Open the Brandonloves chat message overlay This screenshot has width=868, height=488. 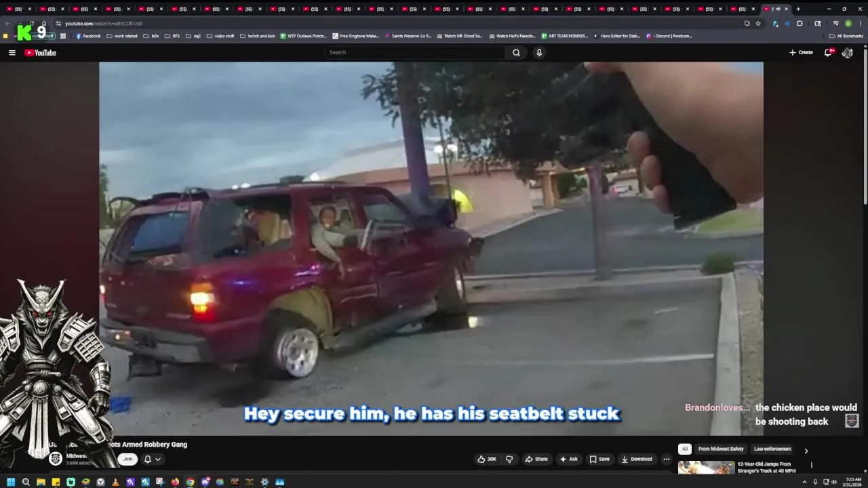click(x=771, y=414)
